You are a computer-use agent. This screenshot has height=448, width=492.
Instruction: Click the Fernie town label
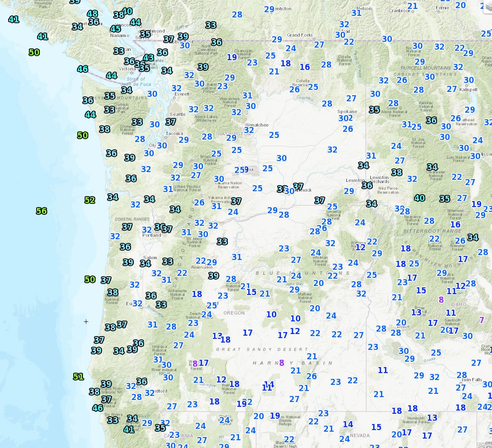pos(442,8)
